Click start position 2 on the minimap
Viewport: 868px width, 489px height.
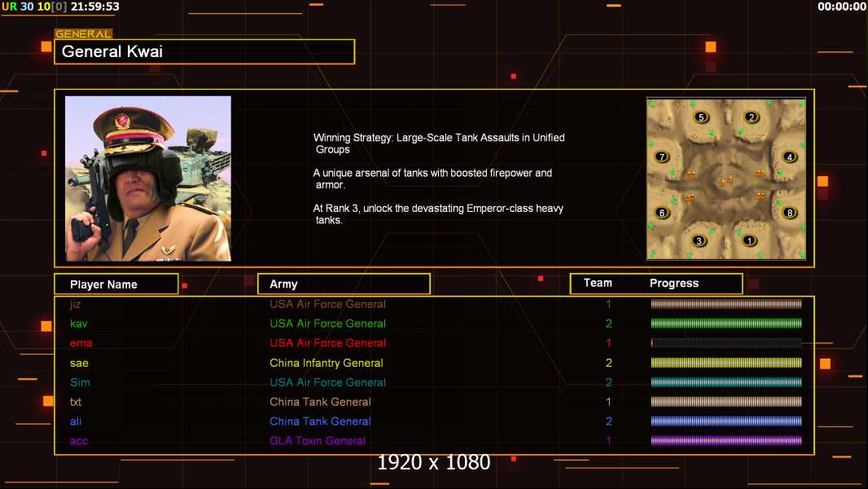[x=752, y=117]
